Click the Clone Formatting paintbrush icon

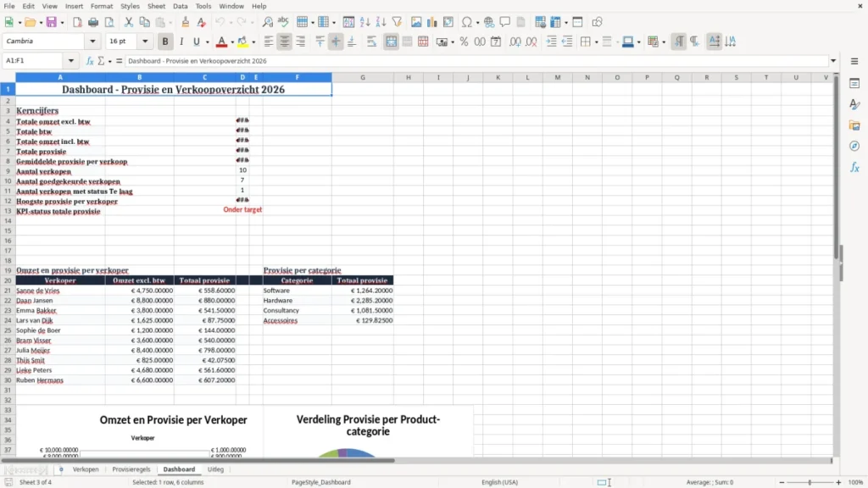point(186,22)
